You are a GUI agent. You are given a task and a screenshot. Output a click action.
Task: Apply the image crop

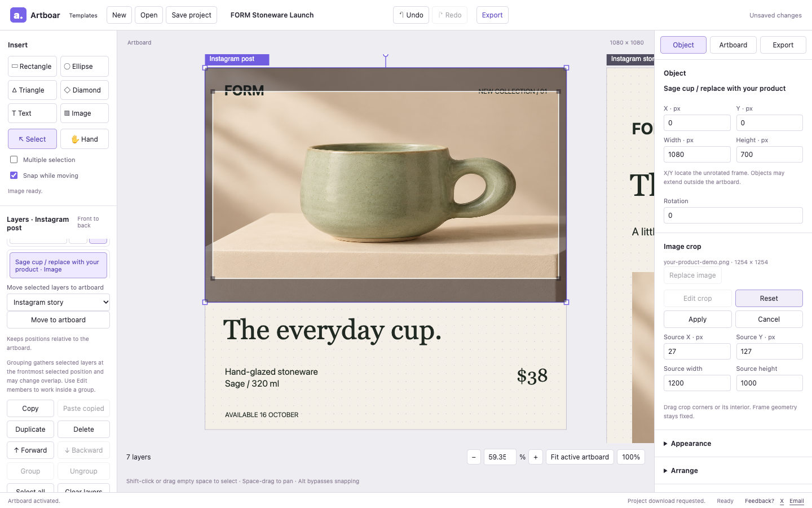click(698, 319)
